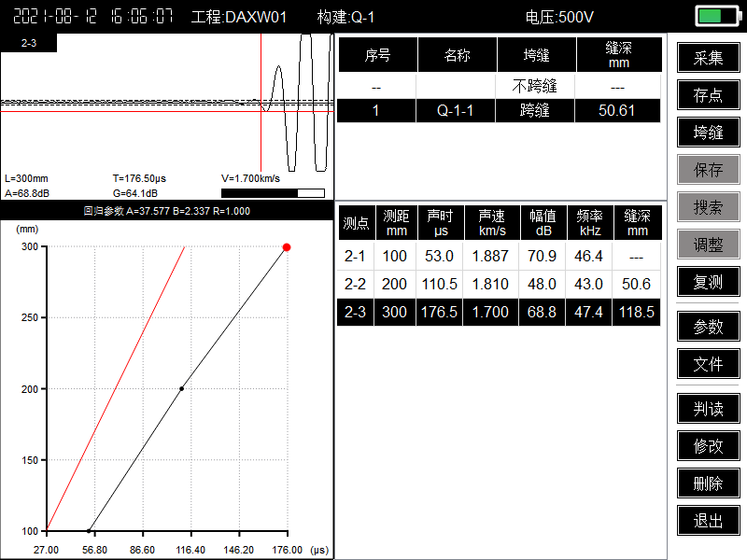Click the V=1.700km/s readout
This screenshot has width=747, height=560.
point(250,178)
